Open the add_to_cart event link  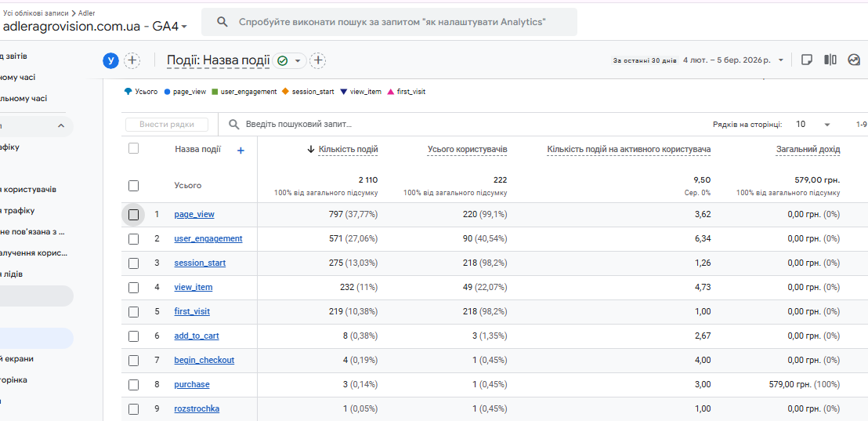click(197, 336)
